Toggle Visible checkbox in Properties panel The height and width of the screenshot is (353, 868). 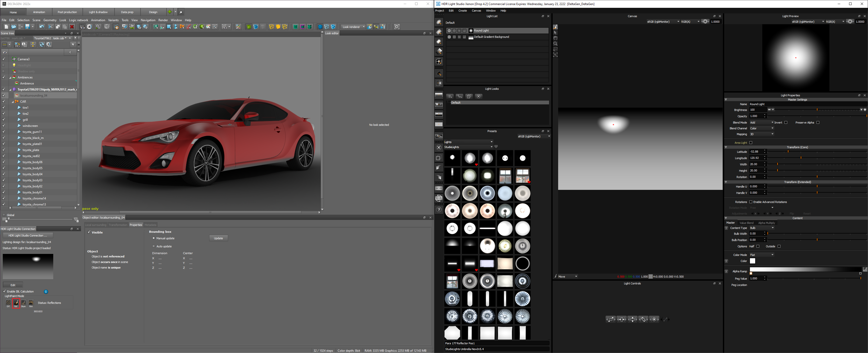coord(89,232)
